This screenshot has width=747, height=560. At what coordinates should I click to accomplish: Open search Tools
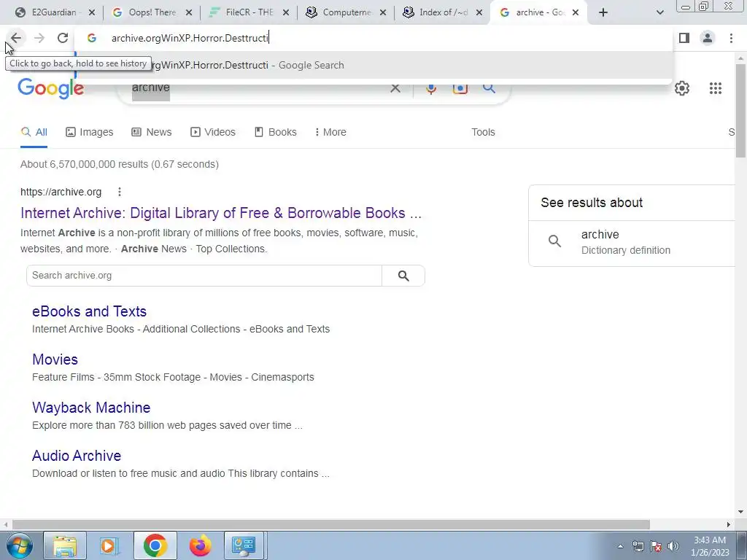[x=483, y=133]
